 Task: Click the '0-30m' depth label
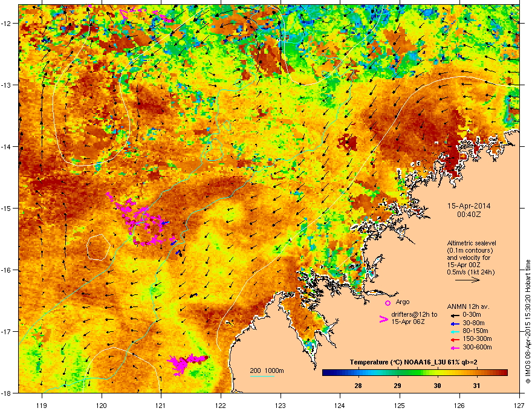472,315
